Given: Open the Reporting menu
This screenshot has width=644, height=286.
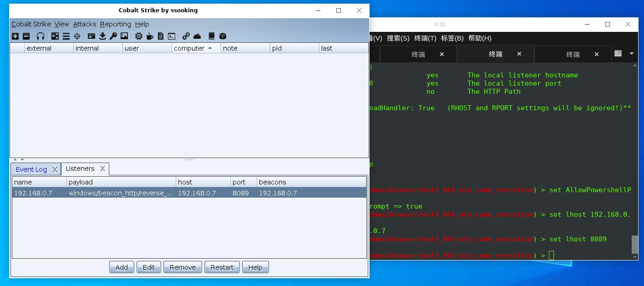Looking at the screenshot, I should click(x=116, y=24).
